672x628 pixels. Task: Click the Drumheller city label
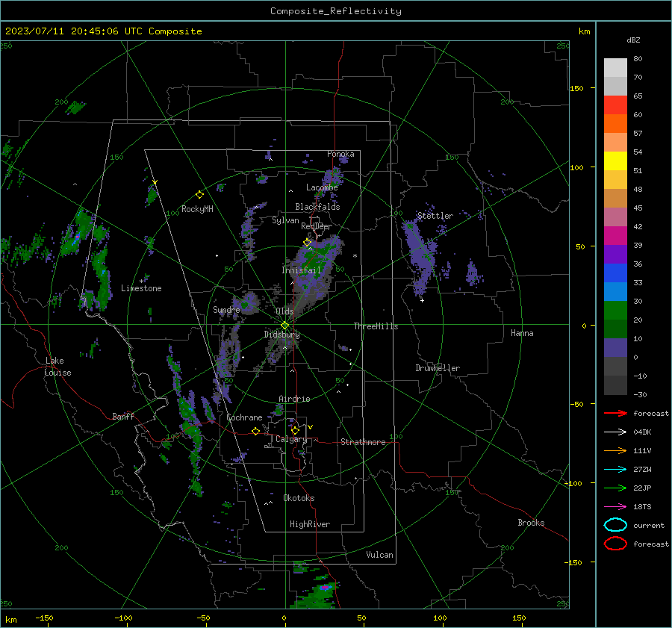[x=438, y=368]
